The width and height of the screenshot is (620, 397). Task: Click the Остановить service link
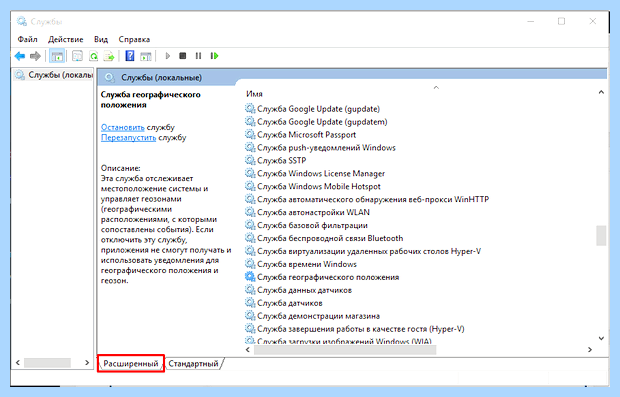(123, 127)
